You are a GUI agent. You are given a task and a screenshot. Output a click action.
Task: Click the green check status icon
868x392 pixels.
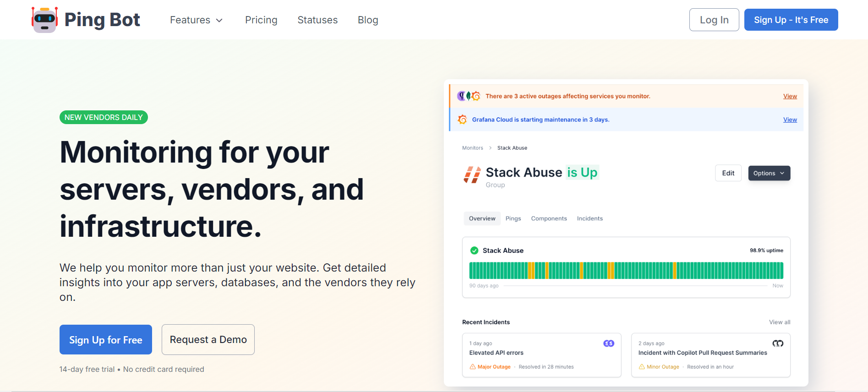[x=474, y=250]
